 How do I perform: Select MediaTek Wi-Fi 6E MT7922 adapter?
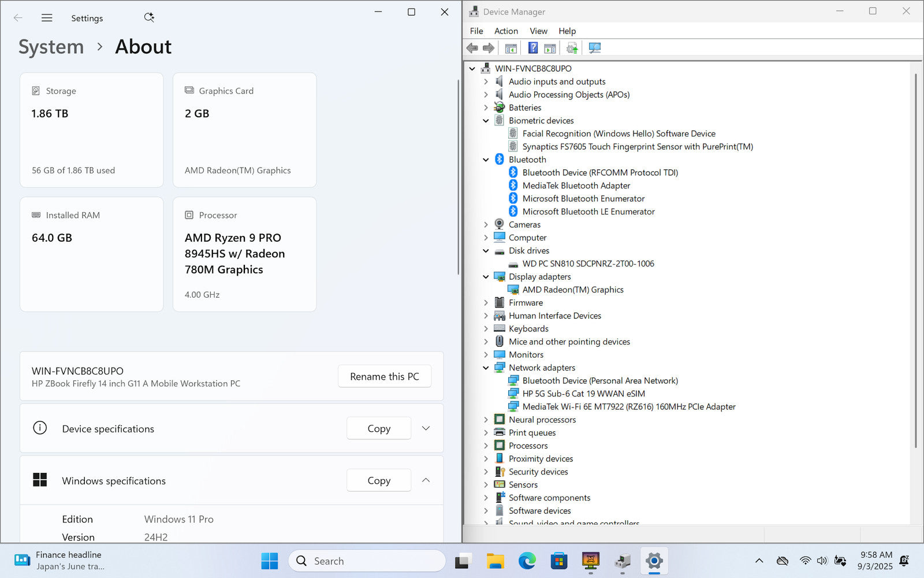629,406
